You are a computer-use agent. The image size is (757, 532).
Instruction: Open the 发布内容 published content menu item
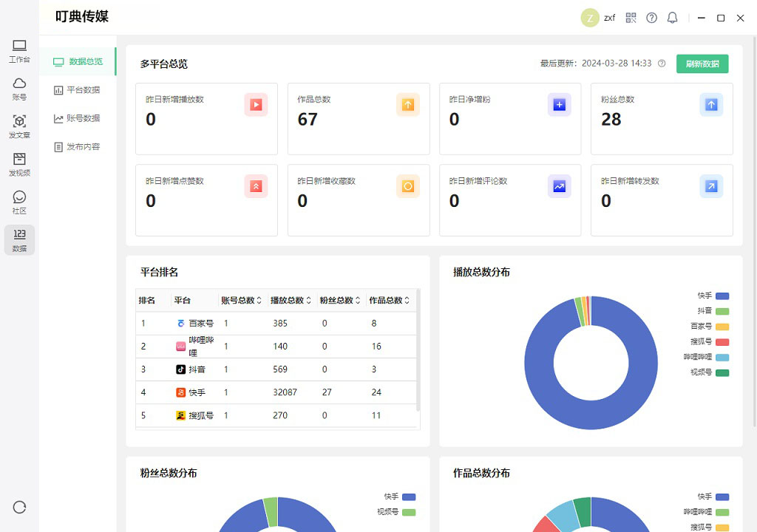click(x=77, y=147)
